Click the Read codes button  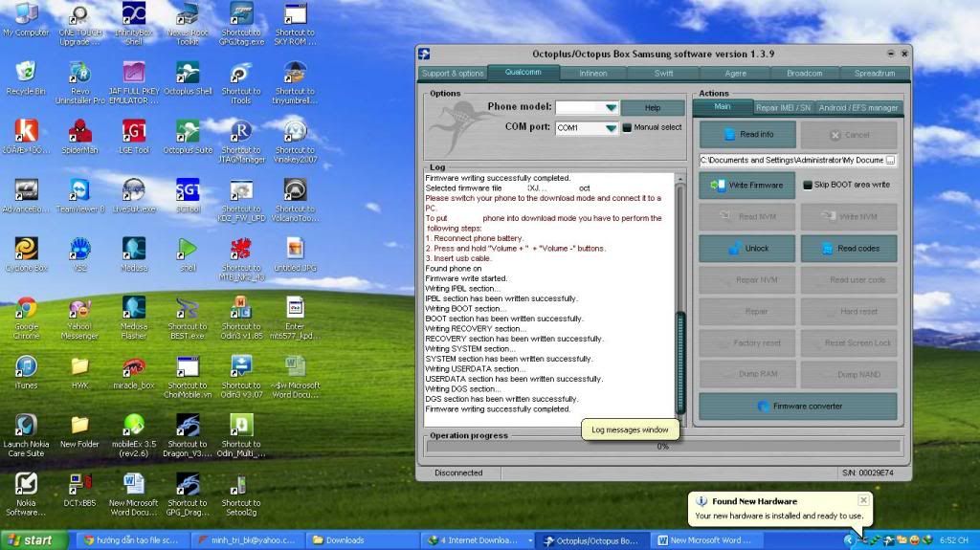coord(849,248)
